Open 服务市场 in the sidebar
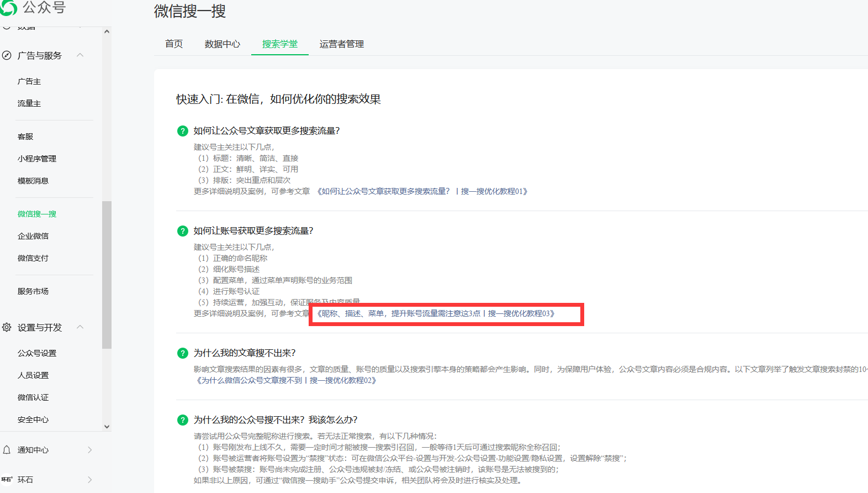The image size is (868, 493). pyautogui.click(x=33, y=291)
